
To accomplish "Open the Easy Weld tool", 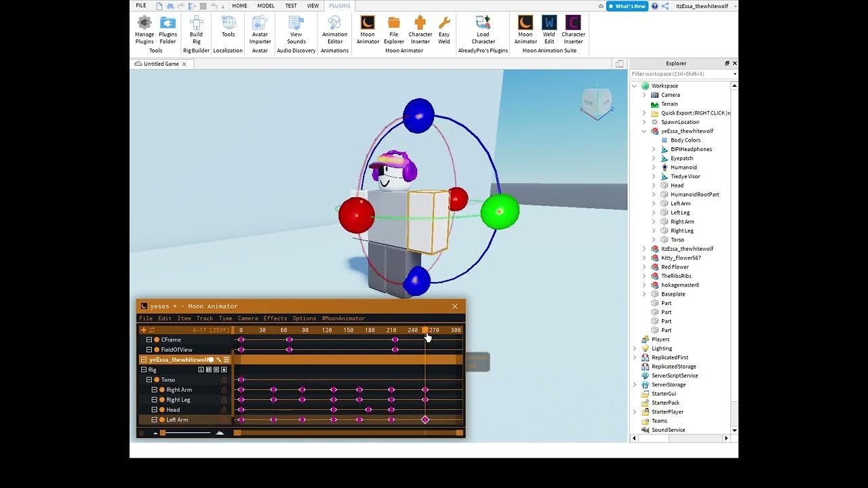I will [x=444, y=30].
